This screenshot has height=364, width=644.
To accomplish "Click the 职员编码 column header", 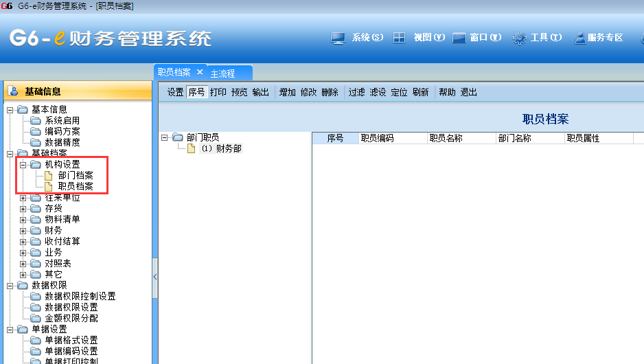I will [x=393, y=138].
